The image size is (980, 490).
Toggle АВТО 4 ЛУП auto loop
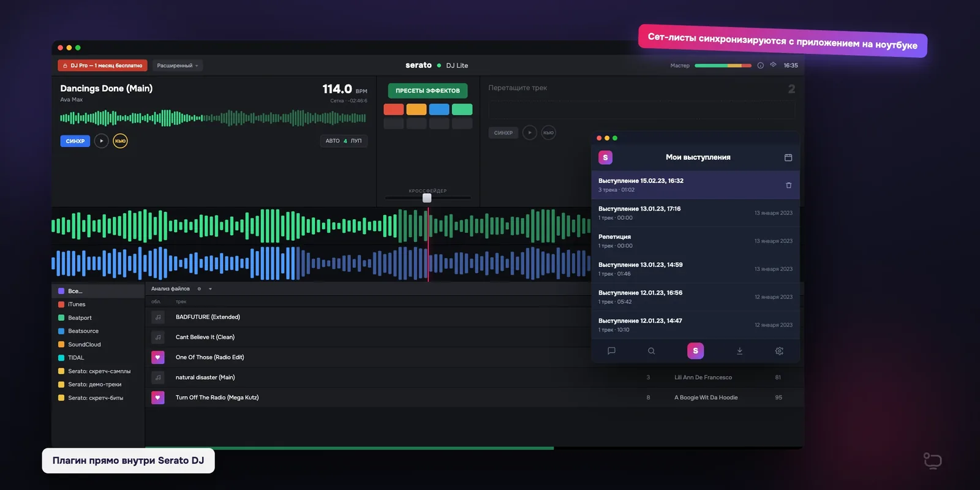(x=344, y=141)
